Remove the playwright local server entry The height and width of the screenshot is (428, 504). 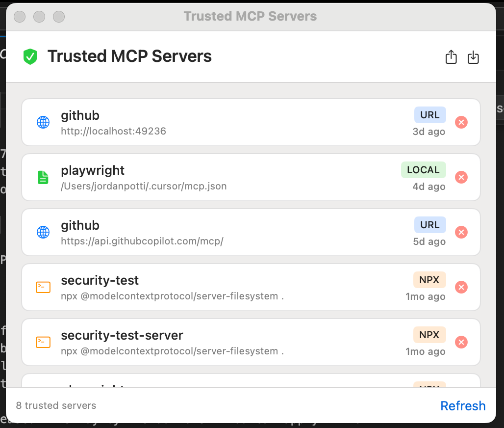[x=461, y=177]
